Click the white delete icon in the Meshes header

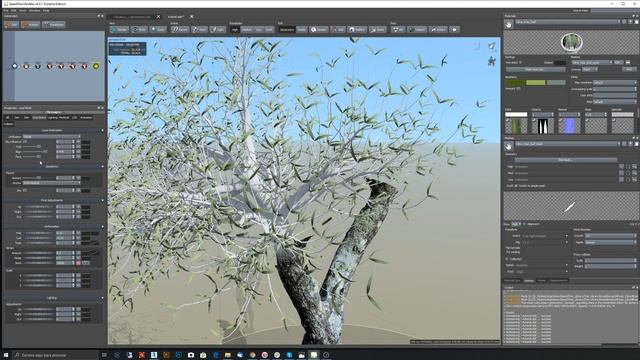coord(636,144)
